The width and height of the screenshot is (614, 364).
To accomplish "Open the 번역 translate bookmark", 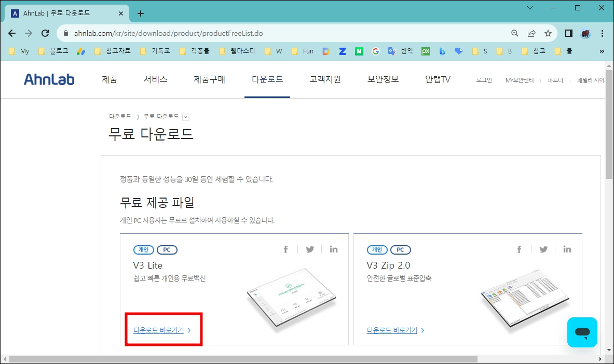I will 400,51.
